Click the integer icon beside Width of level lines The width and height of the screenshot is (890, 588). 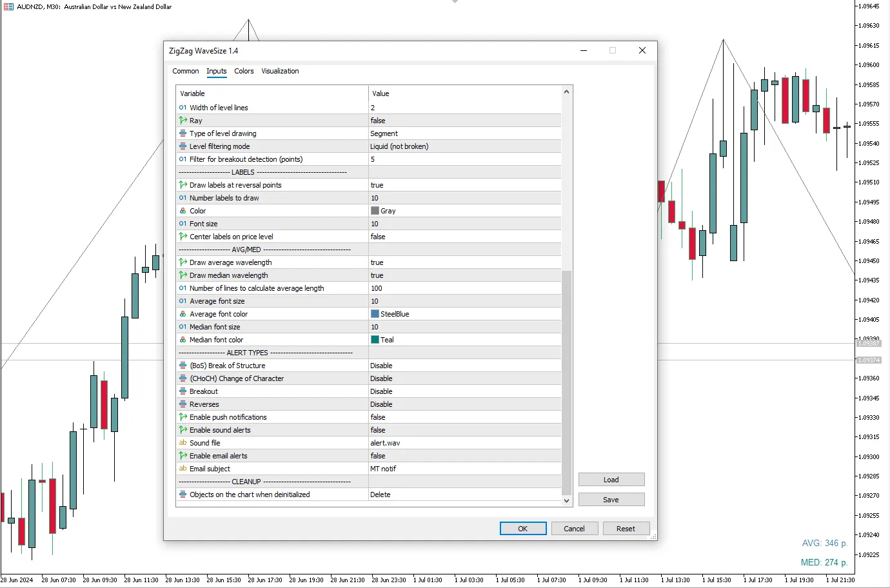click(183, 108)
